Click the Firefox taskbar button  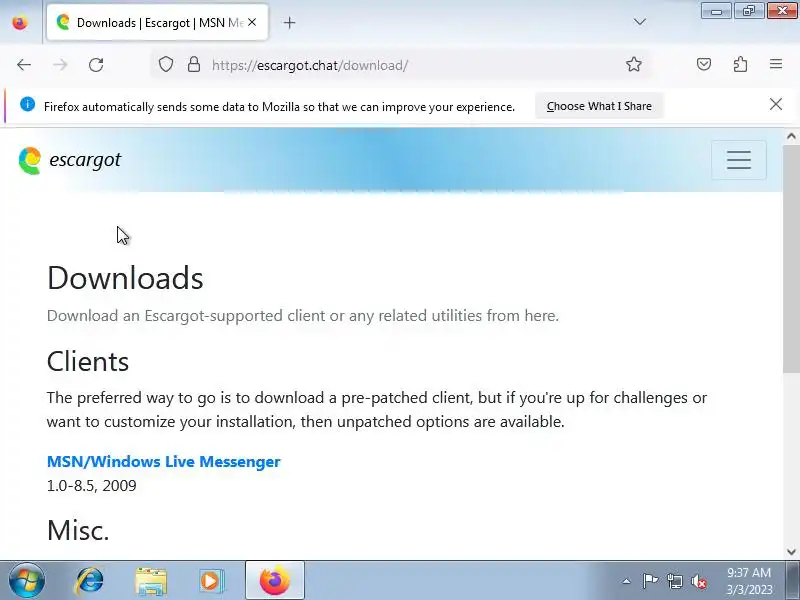pyautogui.click(x=274, y=581)
